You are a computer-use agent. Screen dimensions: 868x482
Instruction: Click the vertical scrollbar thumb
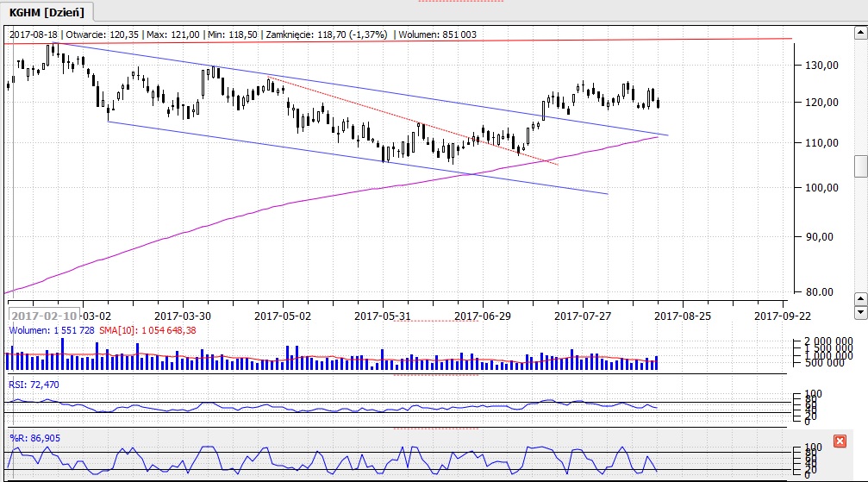point(859,166)
